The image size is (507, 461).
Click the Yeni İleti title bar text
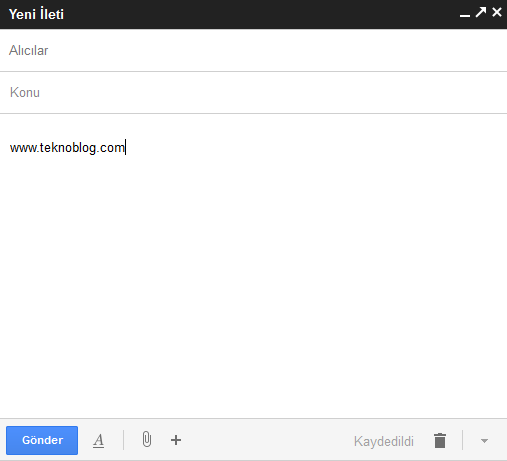pyautogui.click(x=36, y=14)
